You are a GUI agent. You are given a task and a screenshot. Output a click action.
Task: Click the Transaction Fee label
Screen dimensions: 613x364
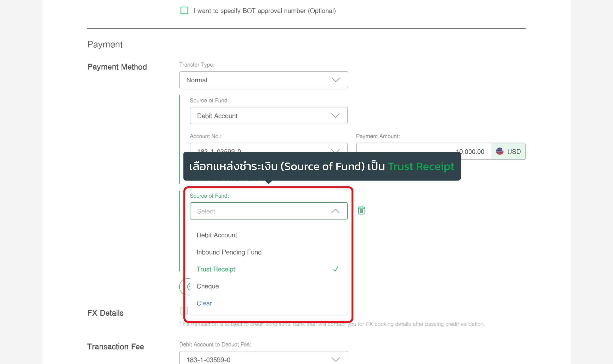click(115, 347)
